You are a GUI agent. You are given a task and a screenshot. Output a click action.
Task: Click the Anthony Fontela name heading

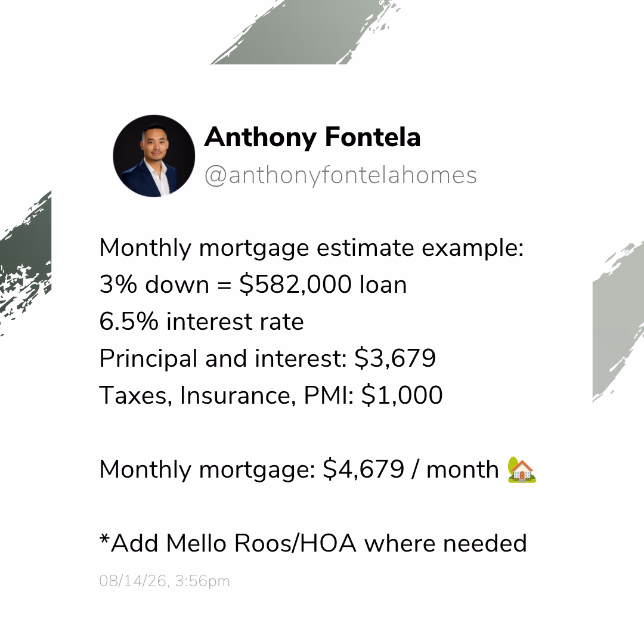tap(312, 137)
